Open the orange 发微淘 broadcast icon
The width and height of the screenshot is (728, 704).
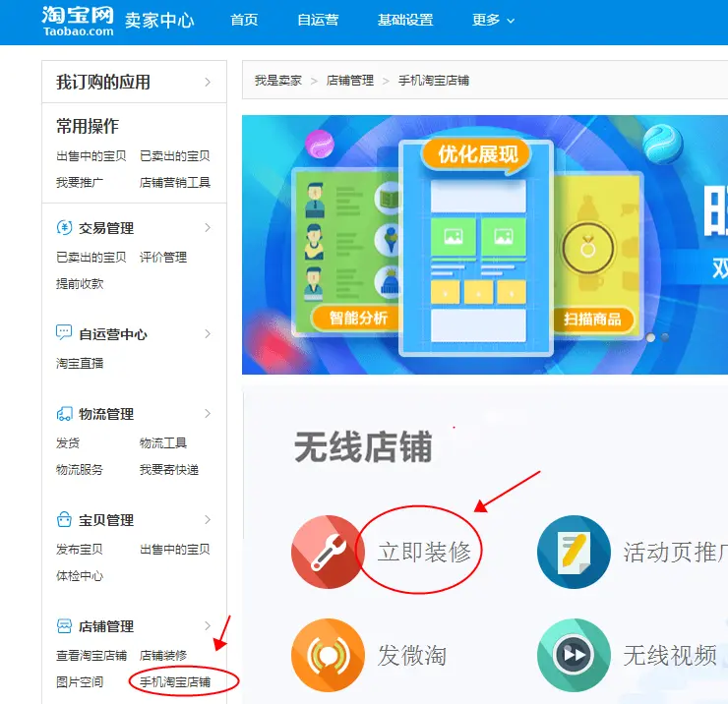(x=328, y=655)
